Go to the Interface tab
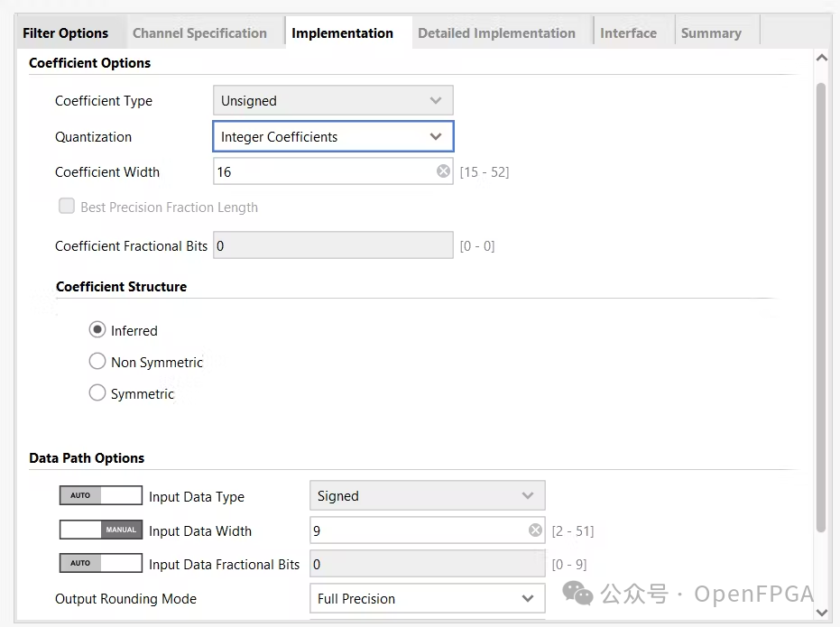 coord(628,33)
